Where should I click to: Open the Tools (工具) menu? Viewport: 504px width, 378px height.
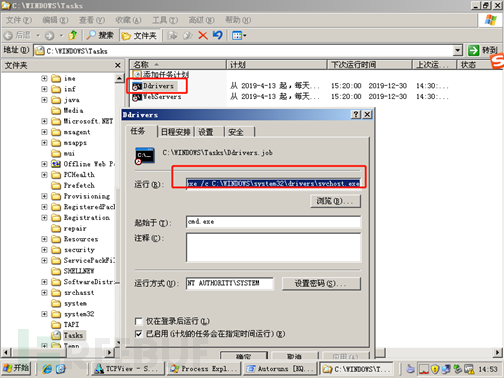165,20
